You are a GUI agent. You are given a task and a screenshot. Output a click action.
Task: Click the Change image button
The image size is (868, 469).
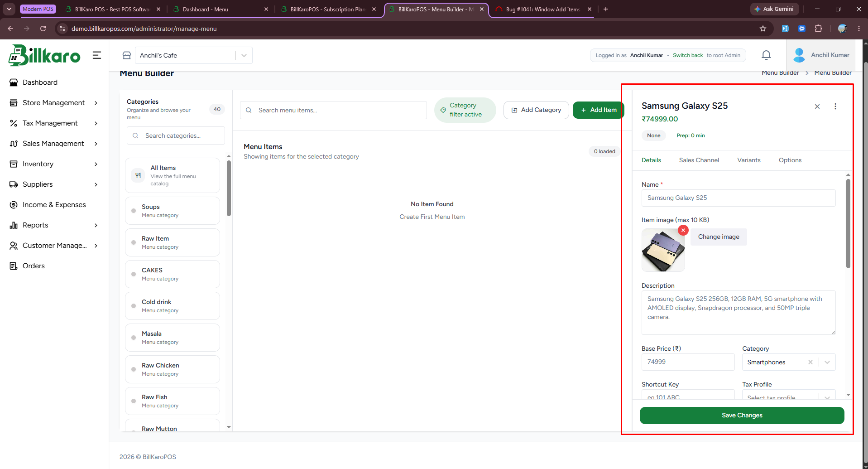(719, 237)
